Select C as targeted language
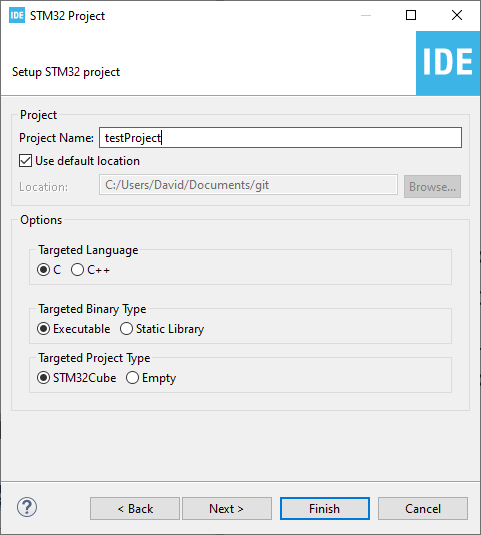 tap(44, 270)
